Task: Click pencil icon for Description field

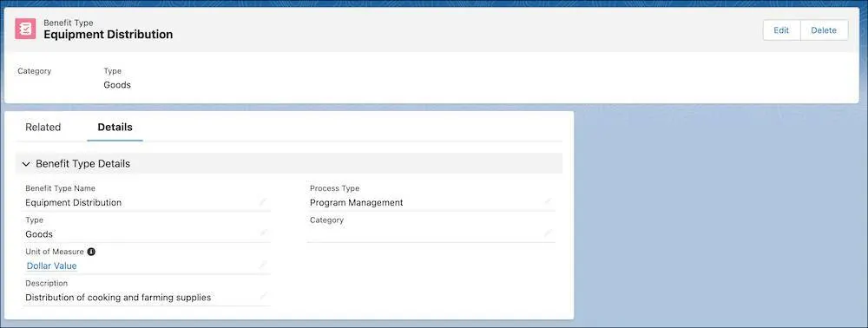Action: click(263, 297)
